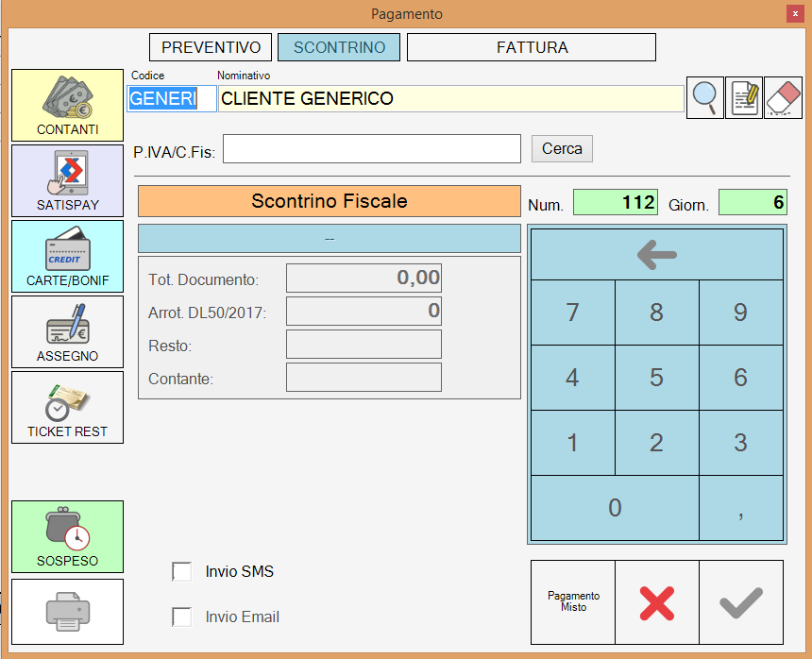
Task: Select TICKET REST meal voucher payment
Action: (67, 407)
